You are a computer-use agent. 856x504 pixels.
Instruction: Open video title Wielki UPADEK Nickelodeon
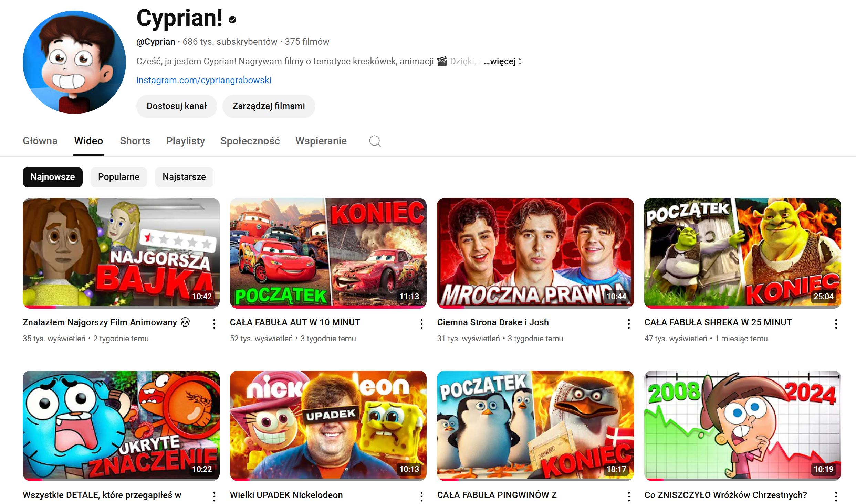286,495
